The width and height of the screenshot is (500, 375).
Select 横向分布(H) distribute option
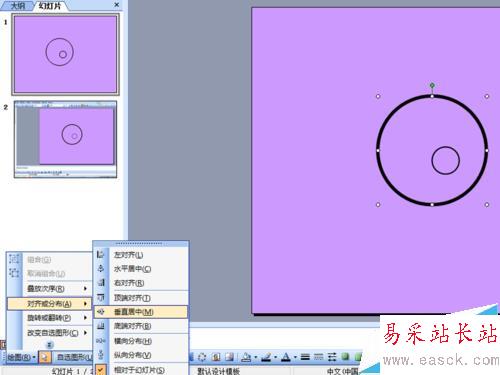tap(141, 341)
